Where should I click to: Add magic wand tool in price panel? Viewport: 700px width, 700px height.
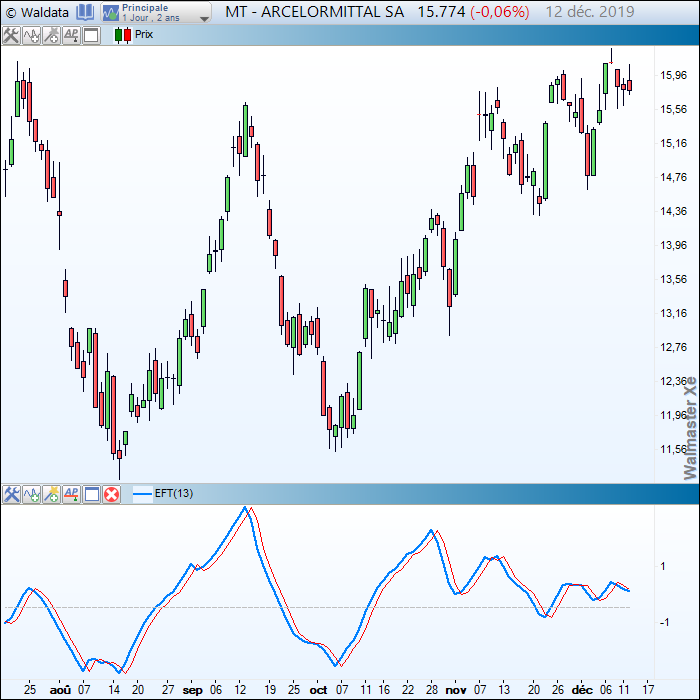(x=51, y=35)
